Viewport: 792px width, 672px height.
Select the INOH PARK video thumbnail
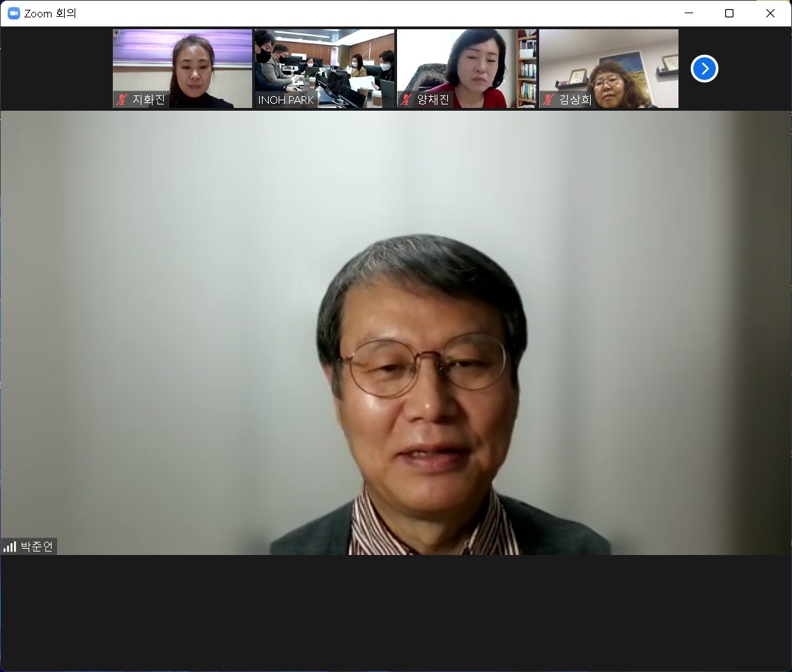[x=325, y=69]
